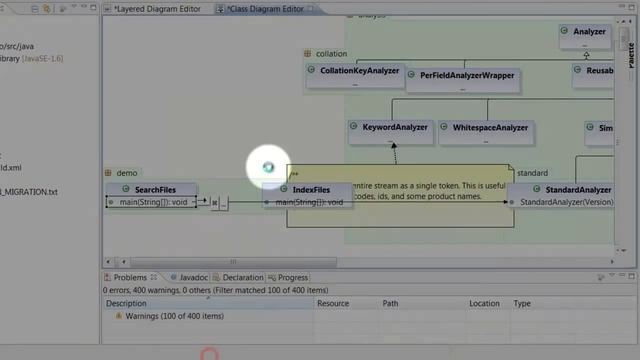Click the class icon on Analyzer node
640x360 pixels.
[x=564, y=31]
